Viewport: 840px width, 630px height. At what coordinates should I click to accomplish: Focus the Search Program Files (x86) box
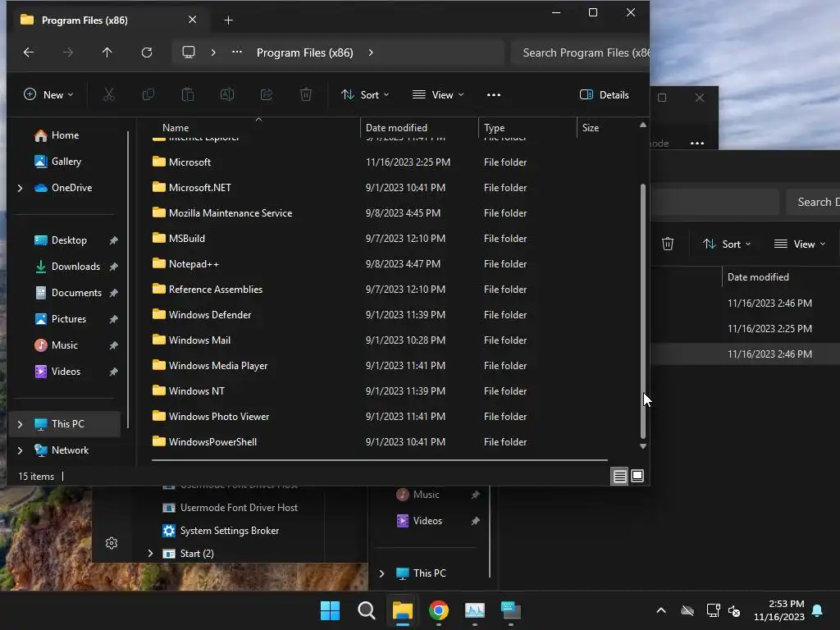click(580, 52)
